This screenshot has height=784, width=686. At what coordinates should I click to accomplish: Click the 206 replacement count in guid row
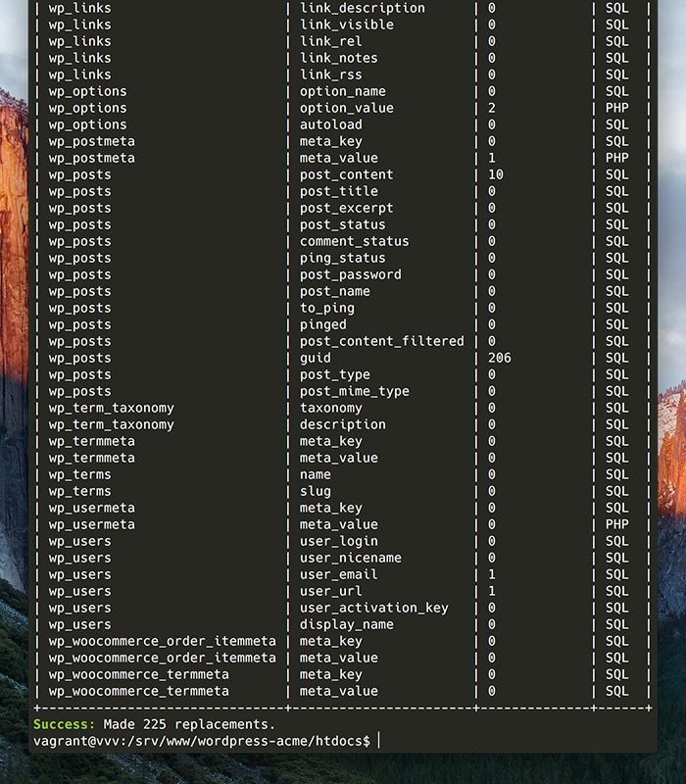coord(499,358)
